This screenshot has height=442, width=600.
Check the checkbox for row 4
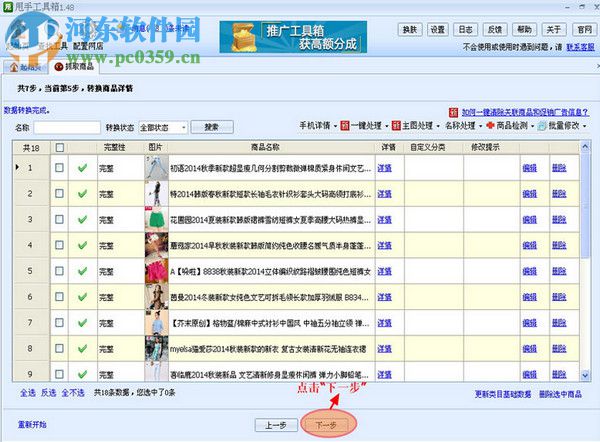click(59, 245)
